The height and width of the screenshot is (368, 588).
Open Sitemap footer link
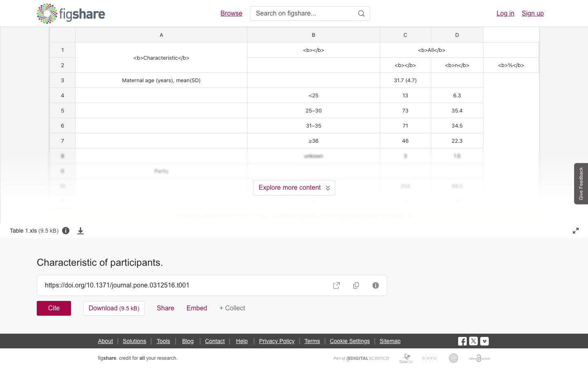(390, 341)
